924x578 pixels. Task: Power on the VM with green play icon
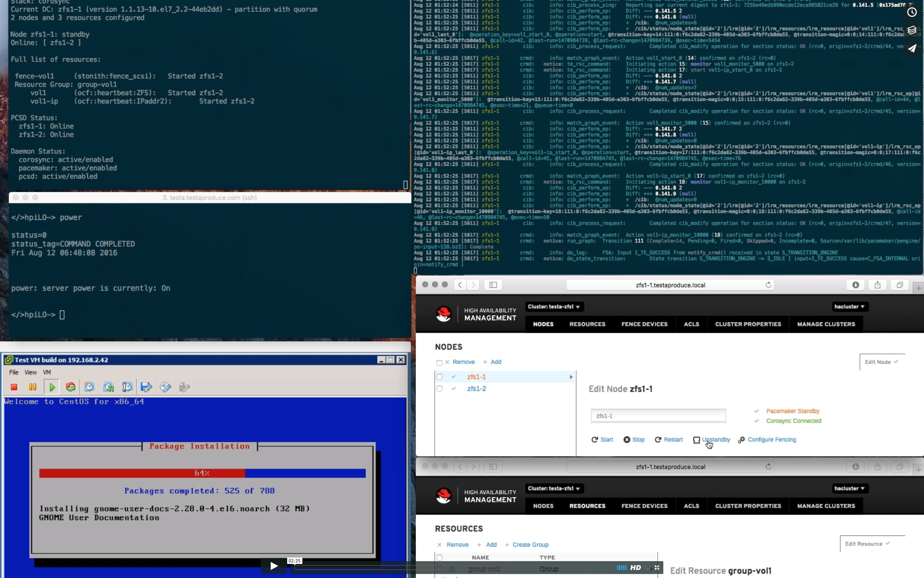[52, 387]
